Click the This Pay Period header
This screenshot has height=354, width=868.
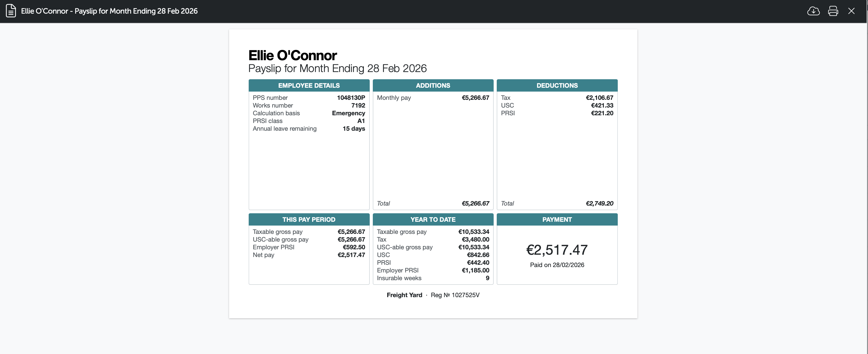309,219
